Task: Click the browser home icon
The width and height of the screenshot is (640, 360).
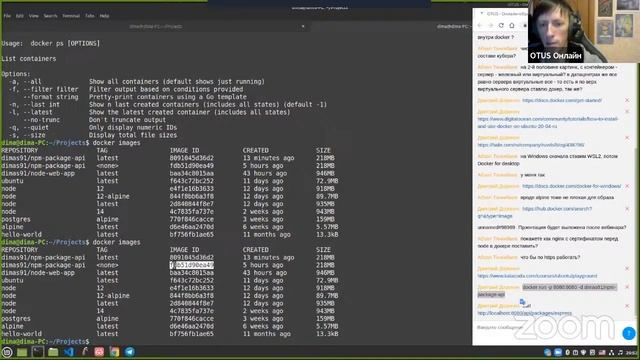Action: click(512, 25)
